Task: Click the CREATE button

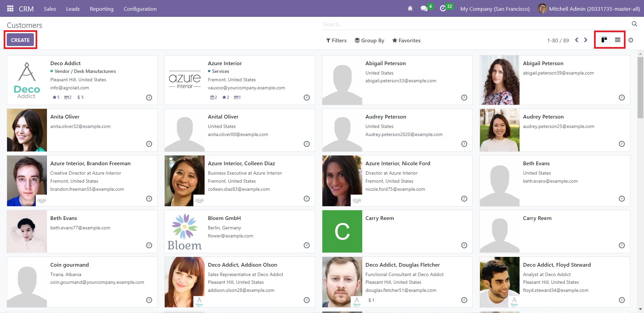Action: coord(20,40)
